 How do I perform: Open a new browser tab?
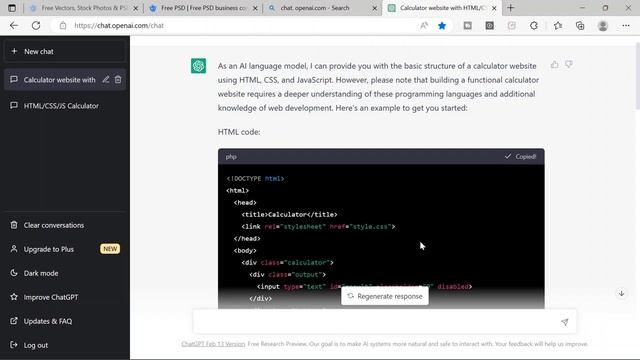tap(511, 8)
